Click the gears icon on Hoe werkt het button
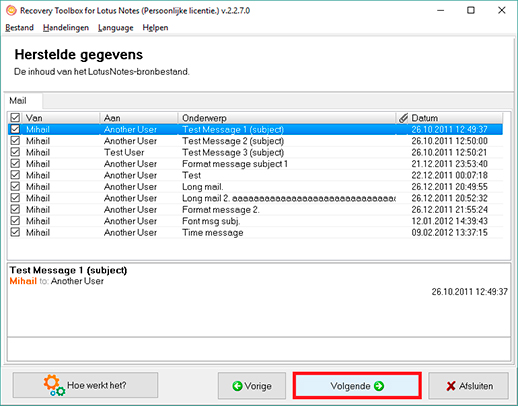The image size is (518, 406). (x=54, y=386)
